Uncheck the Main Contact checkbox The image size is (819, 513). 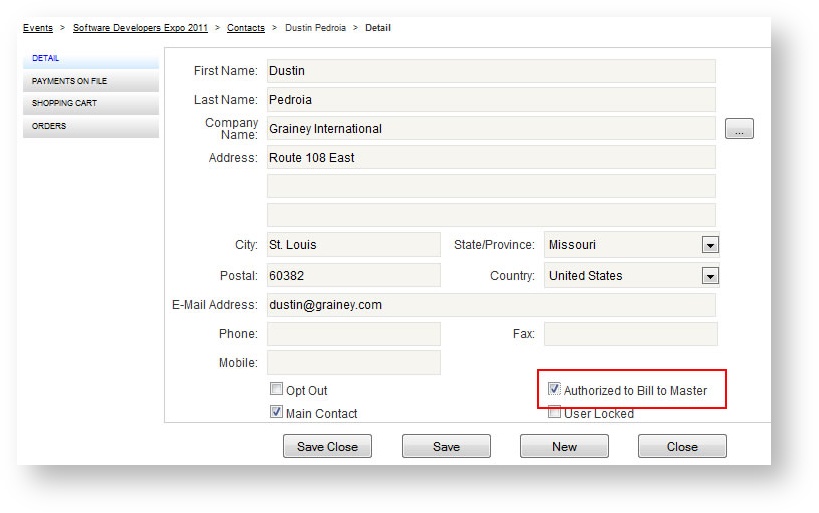277,412
